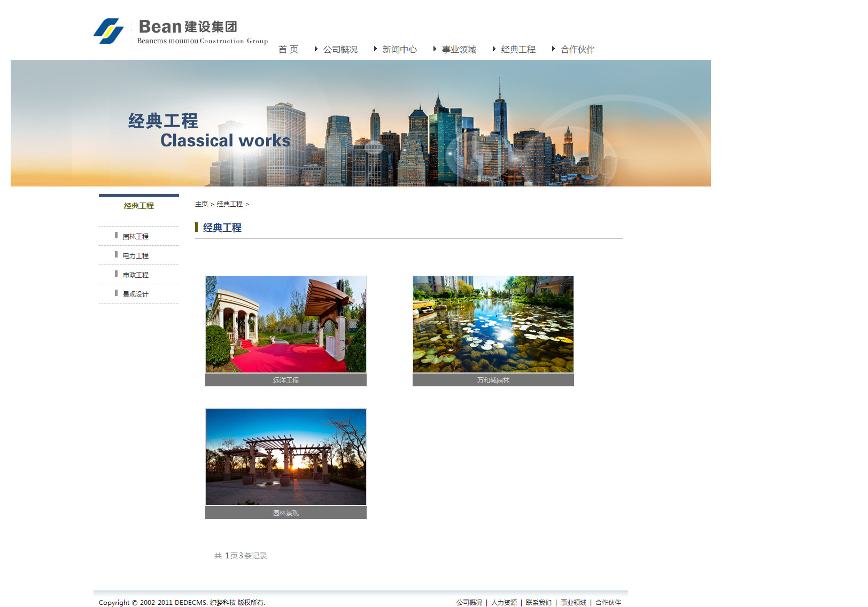Open the 首页 home menu item
Viewport: 868px width, 607px height.
point(288,50)
